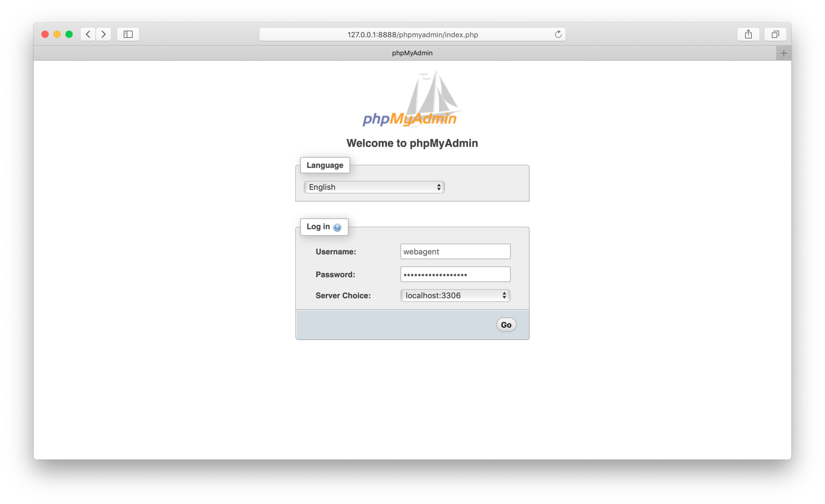This screenshot has height=504, width=825.
Task: Click the Safari forward arrow button
Action: coord(104,34)
